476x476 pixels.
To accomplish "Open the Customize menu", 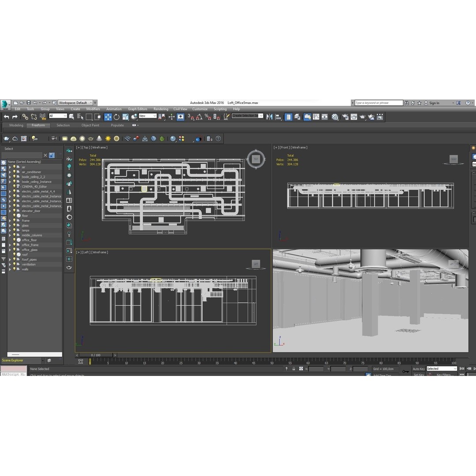I will (x=200, y=109).
